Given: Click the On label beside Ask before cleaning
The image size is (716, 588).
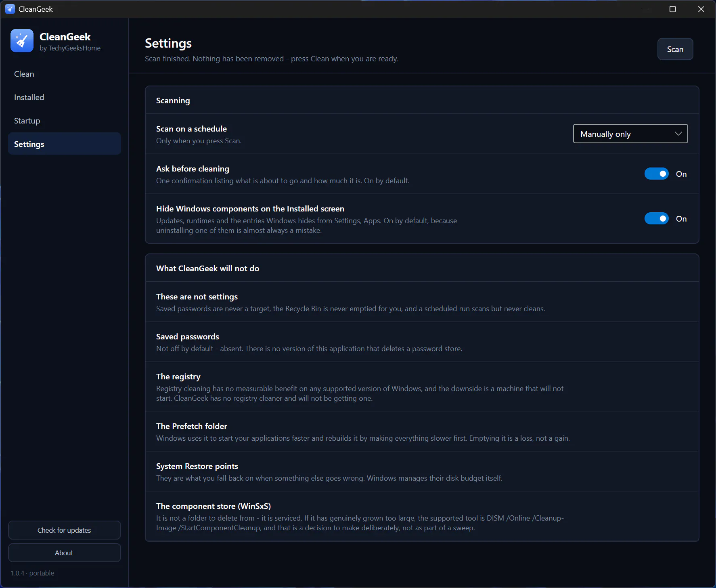Looking at the screenshot, I should point(681,174).
